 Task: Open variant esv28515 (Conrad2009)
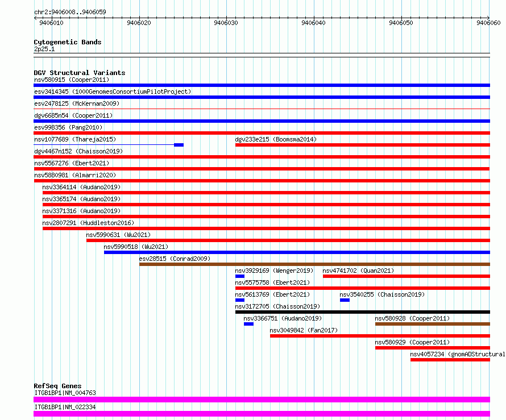click(175, 259)
